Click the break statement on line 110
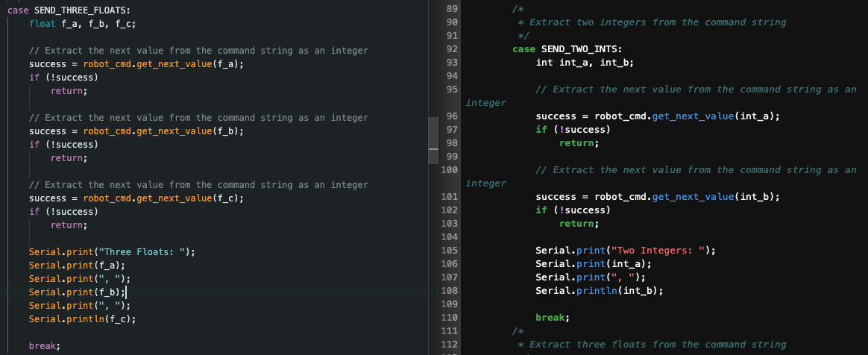Screen dimensions: 868x355 pyautogui.click(x=552, y=318)
